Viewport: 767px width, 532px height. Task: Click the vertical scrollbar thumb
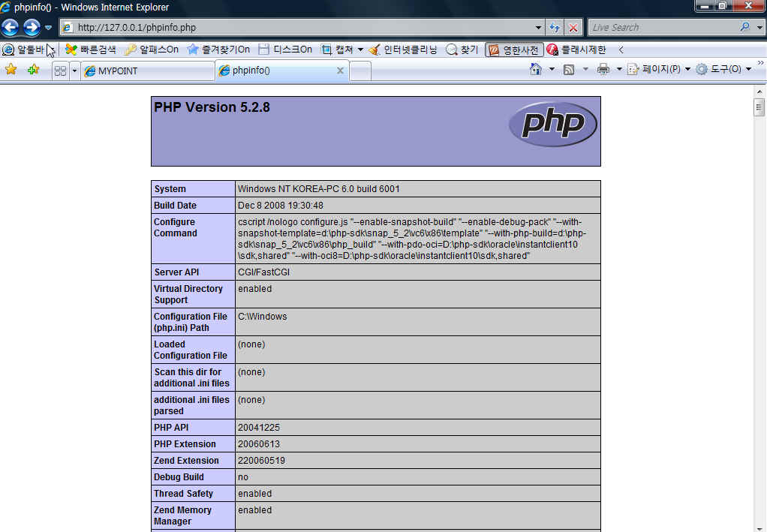[x=759, y=107]
